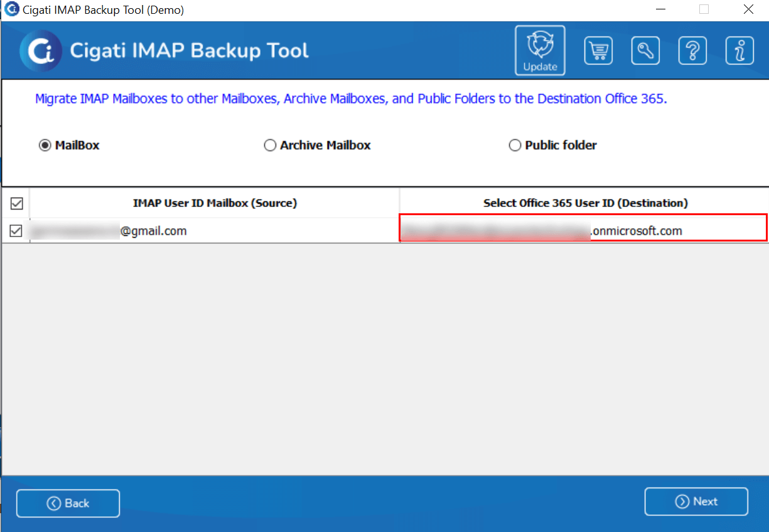Click the Cigati IMAP Backup Tool header title
769x532 pixels.
pyautogui.click(x=190, y=51)
